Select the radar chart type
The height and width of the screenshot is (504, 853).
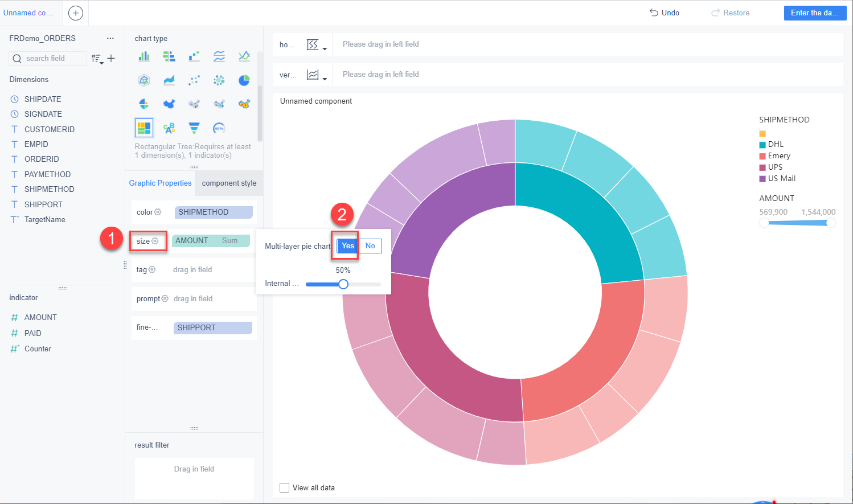click(144, 80)
